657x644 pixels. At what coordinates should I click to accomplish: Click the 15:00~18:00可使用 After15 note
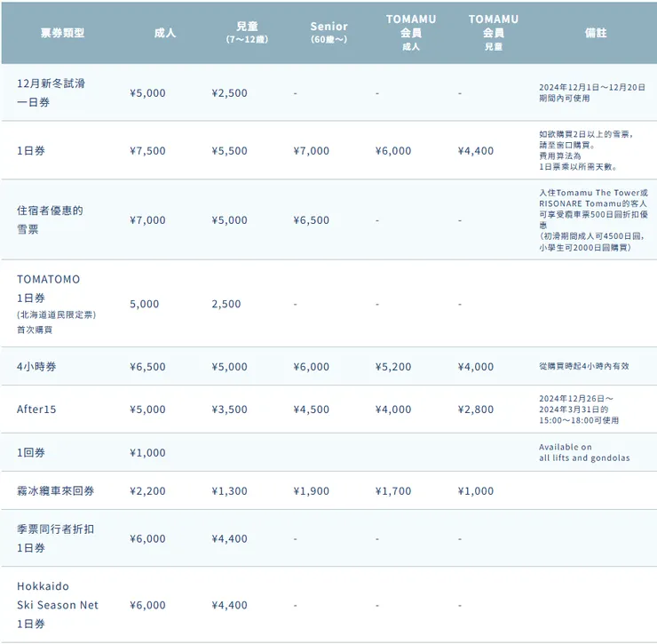tap(579, 420)
